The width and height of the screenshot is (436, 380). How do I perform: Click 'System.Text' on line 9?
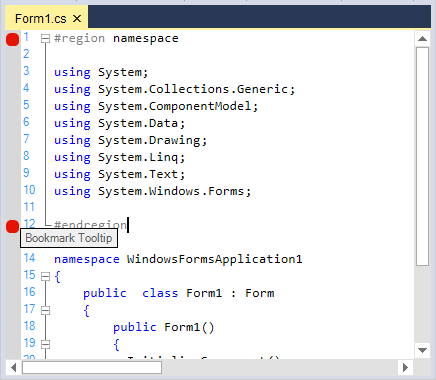click(x=138, y=174)
